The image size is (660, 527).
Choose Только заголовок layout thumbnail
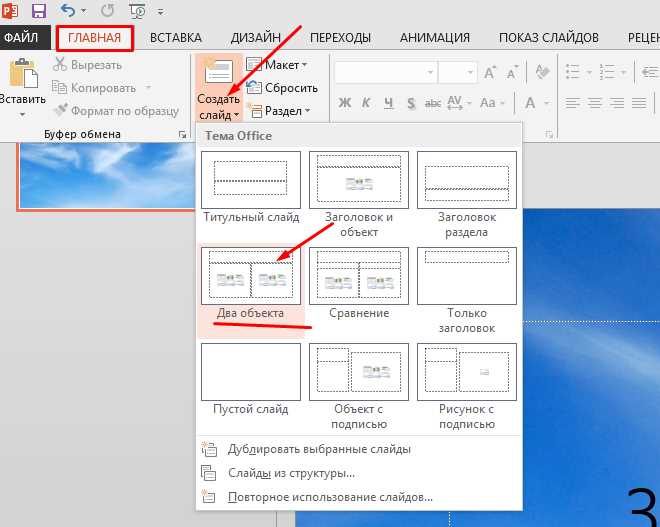[467, 276]
